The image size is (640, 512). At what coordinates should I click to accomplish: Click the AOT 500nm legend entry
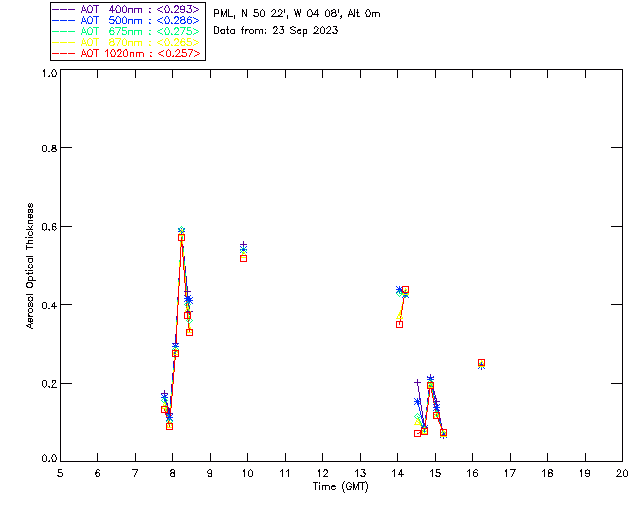pyautogui.click(x=127, y=20)
